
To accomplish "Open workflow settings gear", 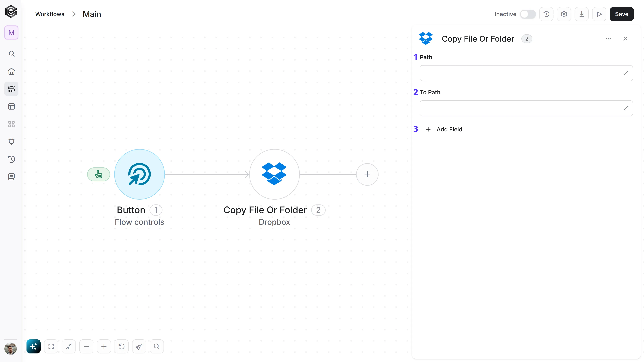I will click(x=564, y=14).
